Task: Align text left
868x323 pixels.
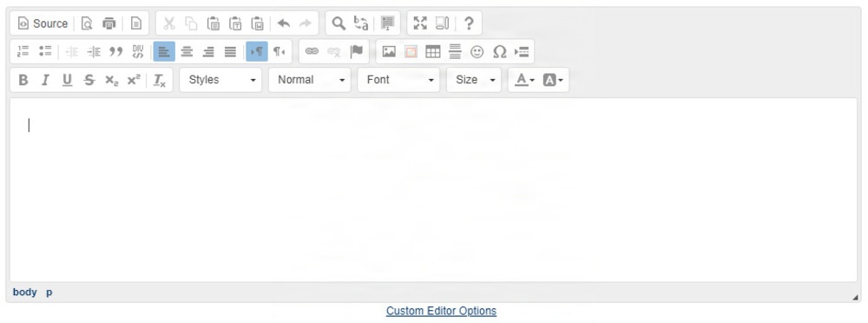Action: pyautogui.click(x=164, y=51)
